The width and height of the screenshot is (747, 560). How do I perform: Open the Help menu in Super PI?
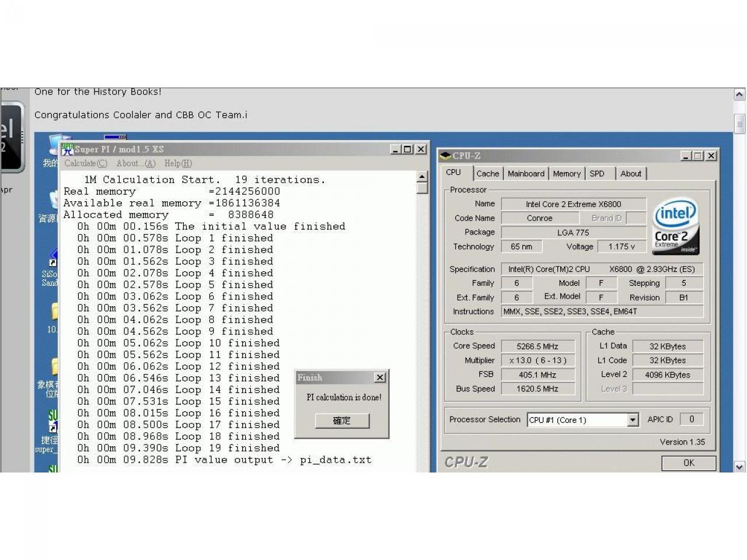178,163
